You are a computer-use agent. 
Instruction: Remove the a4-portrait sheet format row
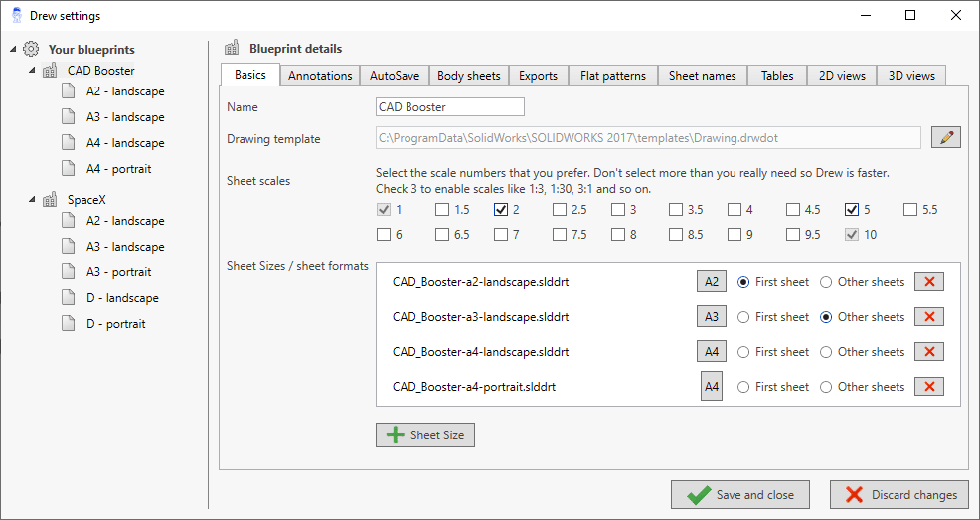tap(928, 387)
